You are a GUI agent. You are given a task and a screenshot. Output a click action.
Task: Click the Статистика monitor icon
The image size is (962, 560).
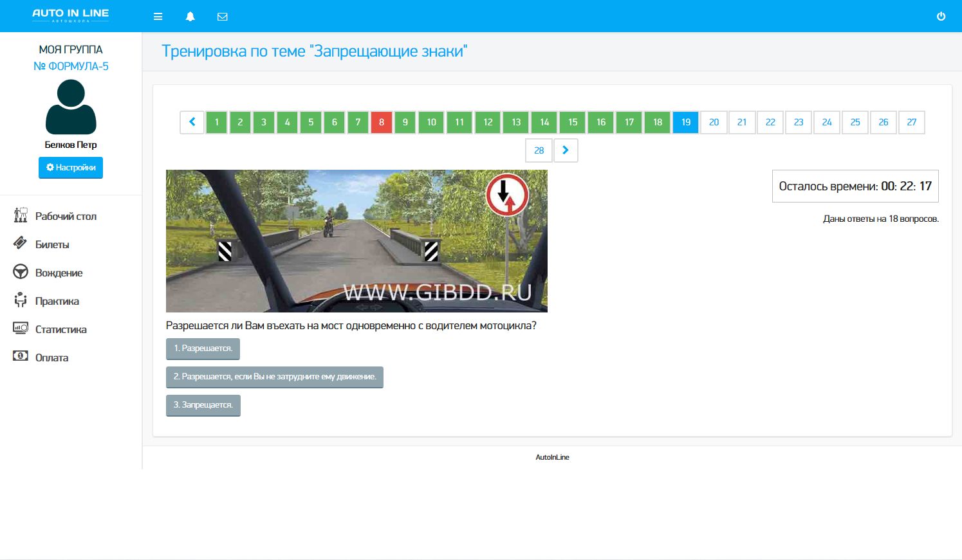(x=21, y=329)
